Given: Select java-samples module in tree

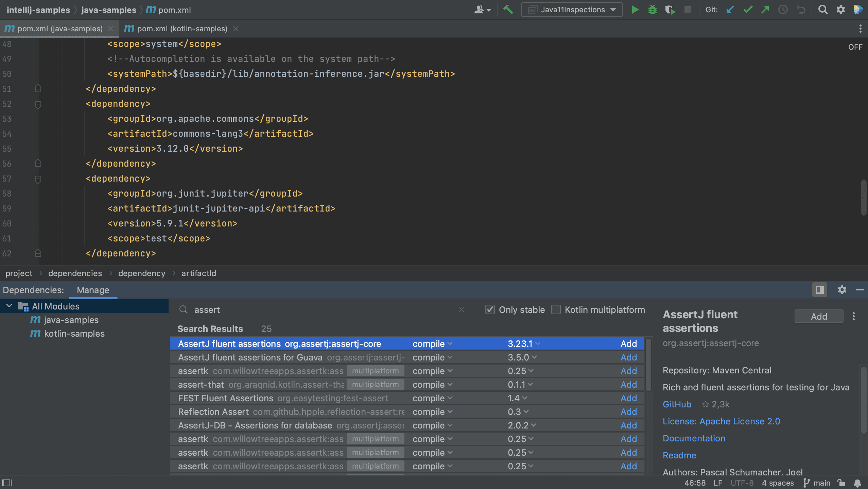Looking at the screenshot, I should click(x=71, y=320).
